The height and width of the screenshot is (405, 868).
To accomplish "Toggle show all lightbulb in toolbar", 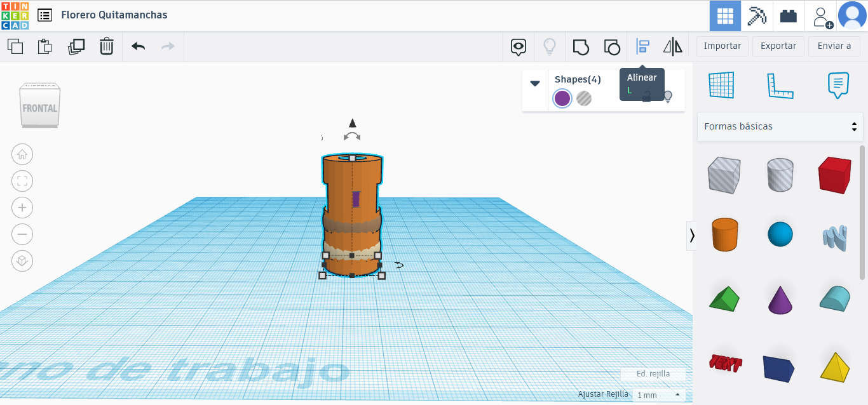I will coord(550,46).
